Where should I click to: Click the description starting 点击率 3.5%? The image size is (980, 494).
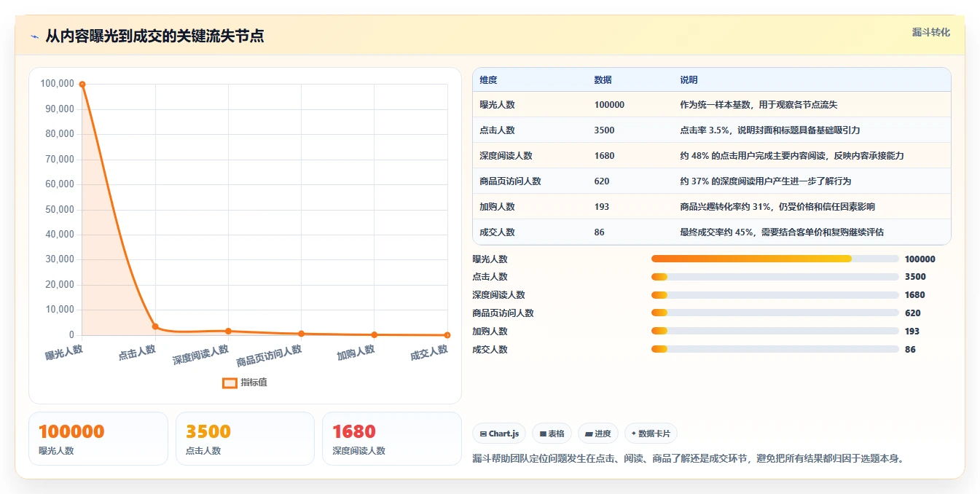(x=770, y=130)
